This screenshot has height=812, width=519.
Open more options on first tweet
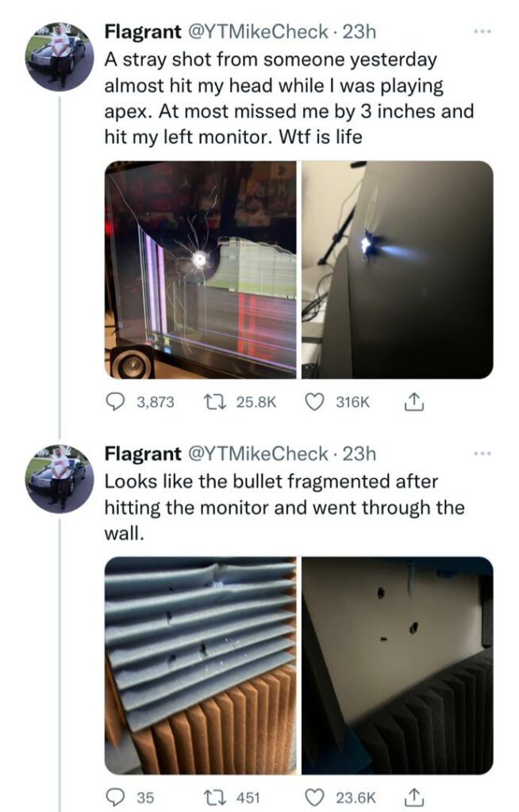tap(482, 32)
